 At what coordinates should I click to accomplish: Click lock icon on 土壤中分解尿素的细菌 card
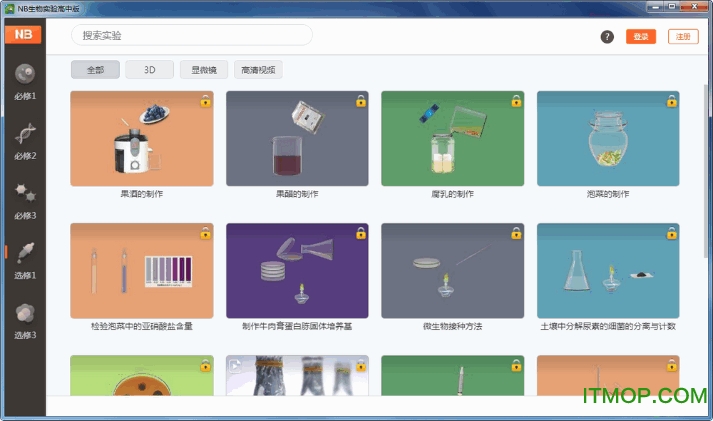672,233
